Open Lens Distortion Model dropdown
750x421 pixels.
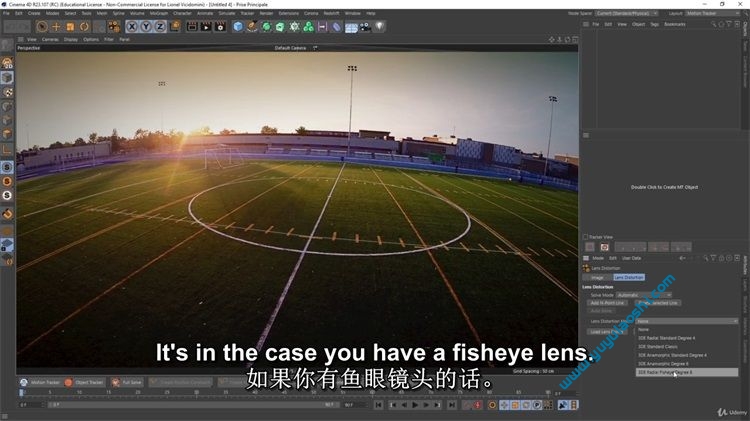point(687,321)
